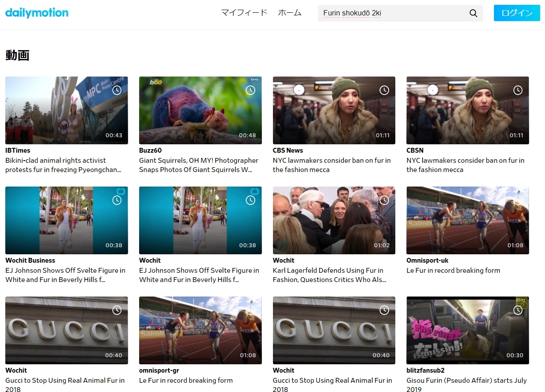Image resolution: width=545 pixels, height=392 pixels.
Task: Open 'Bikini-clad animal rights activist' video title
Action: [x=63, y=165]
